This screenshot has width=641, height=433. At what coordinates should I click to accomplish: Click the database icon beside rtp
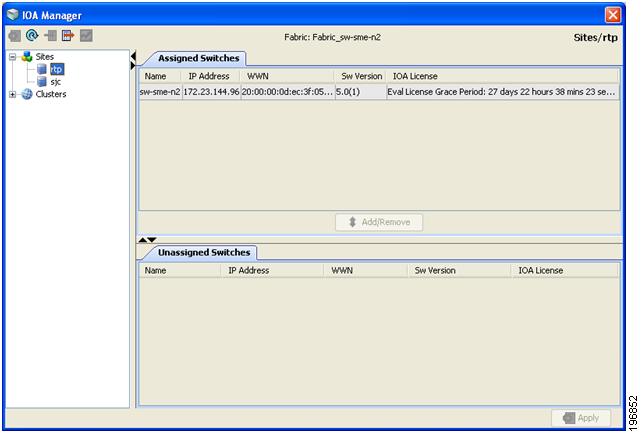coord(42,69)
